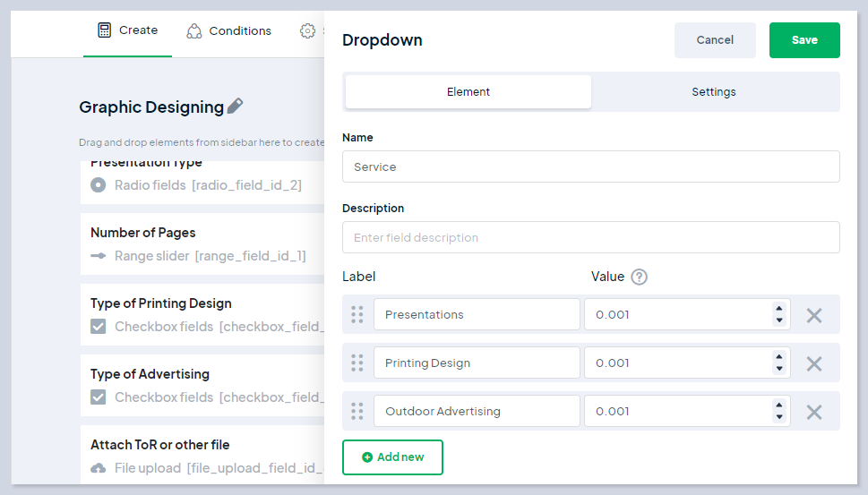
Task: Increase the Presentations value with up arrow
Action: pos(778,309)
